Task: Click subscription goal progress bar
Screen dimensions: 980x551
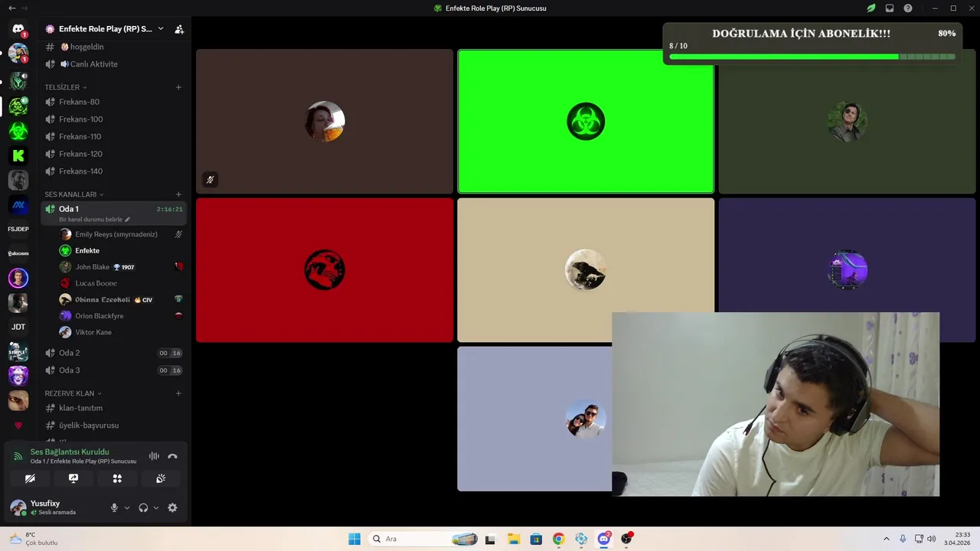Action: point(812,57)
